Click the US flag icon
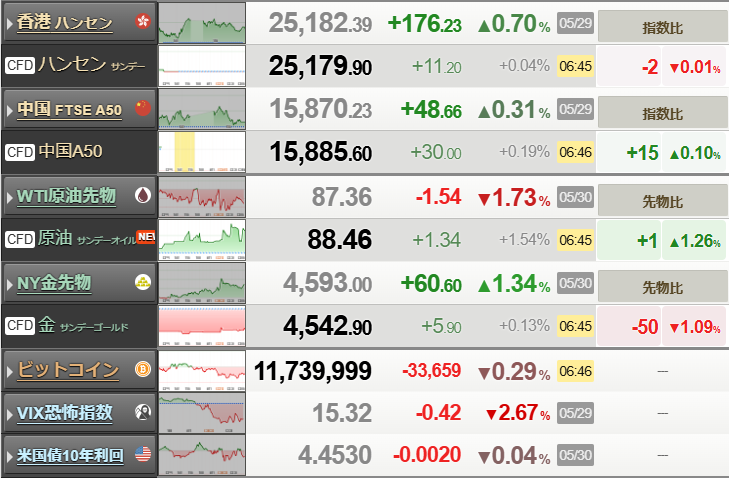The width and height of the screenshot is (729, 478). pyautogui.click(x=143, y=454)
